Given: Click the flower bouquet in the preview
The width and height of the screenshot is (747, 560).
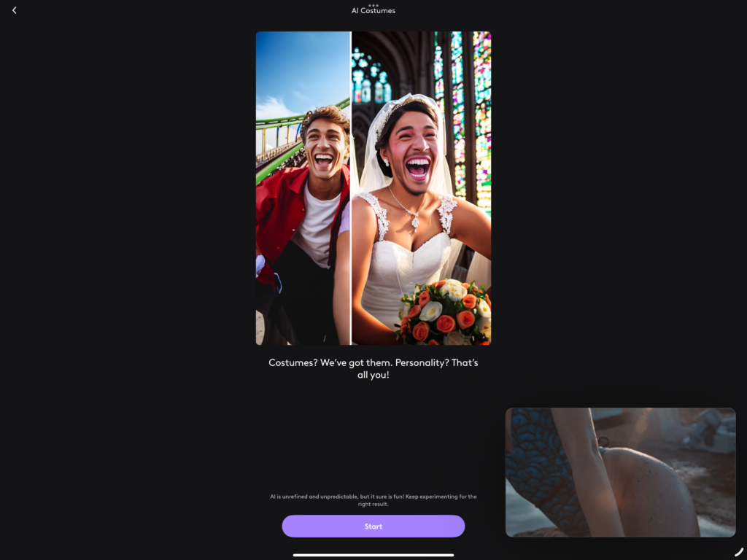Looking at the screenshot, I should pyautogui.click(x=445, y=314).
